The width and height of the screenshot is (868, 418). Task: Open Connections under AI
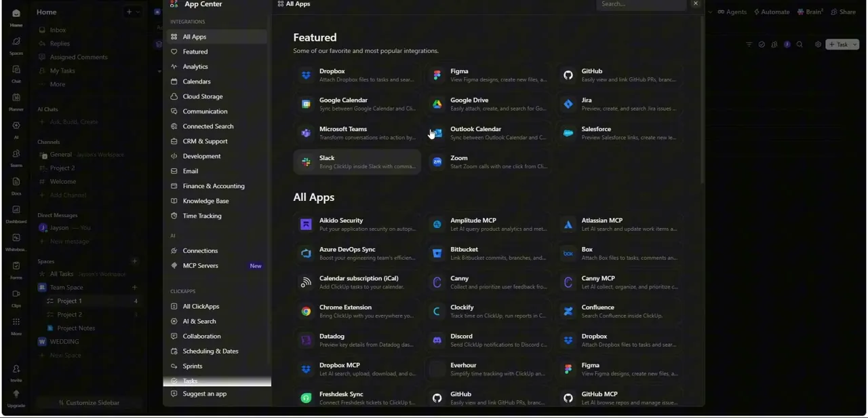[217, 250]
